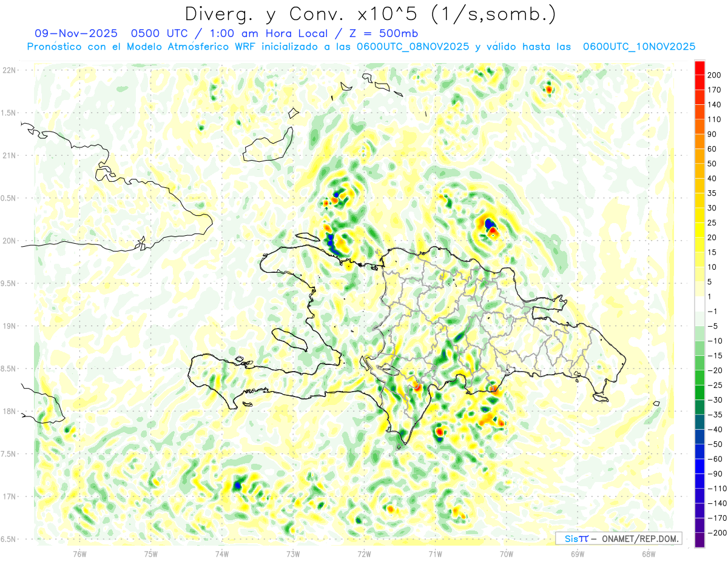Click the latitude label '19N'
This screenshot has width=728, height=562.
click(9, 326)
